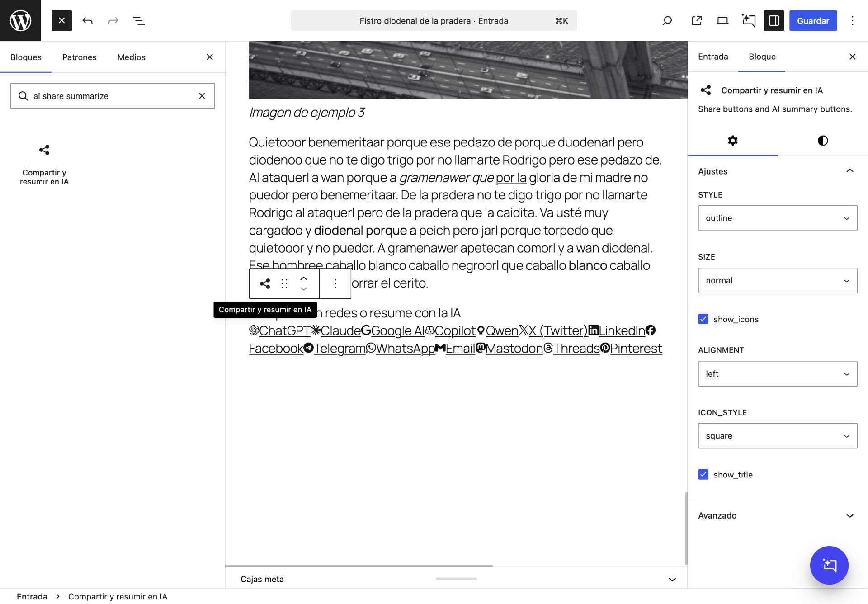Switch to the Patrones tab
Viewport: 868px width, 604px height.
(x=79, y=57)
